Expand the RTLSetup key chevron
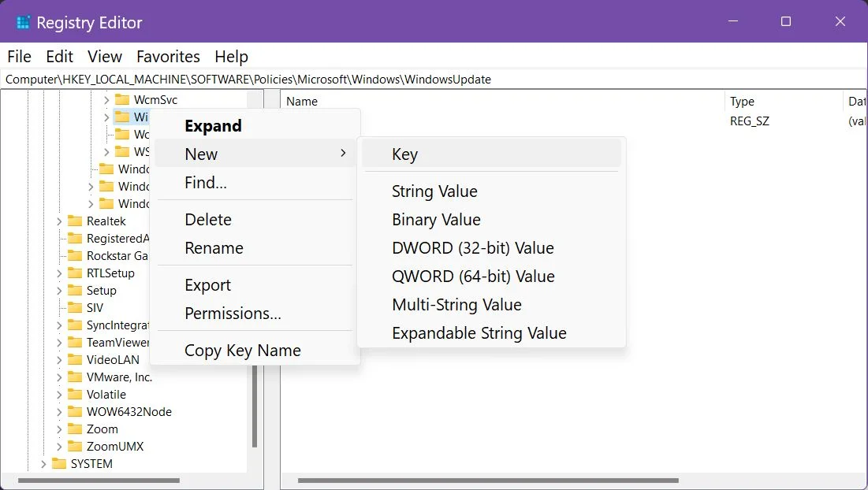The width and height of the screenshot is (868, 490). tap(59, 273)
